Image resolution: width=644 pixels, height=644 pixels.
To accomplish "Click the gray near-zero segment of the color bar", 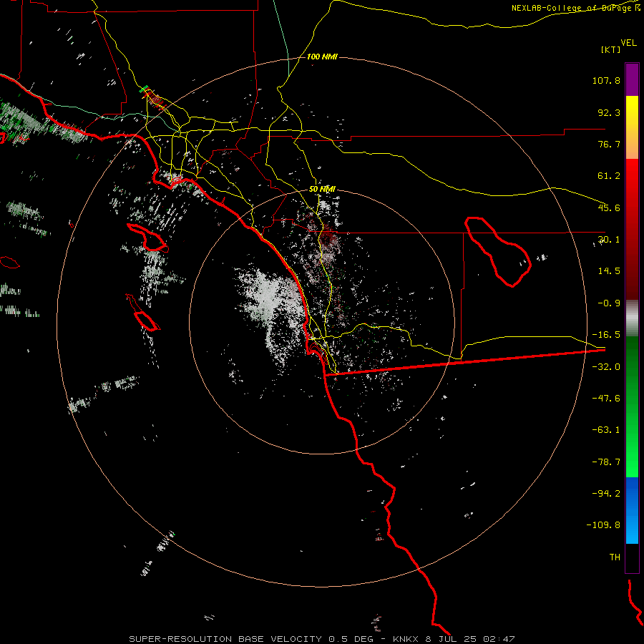I will point(632,318).
